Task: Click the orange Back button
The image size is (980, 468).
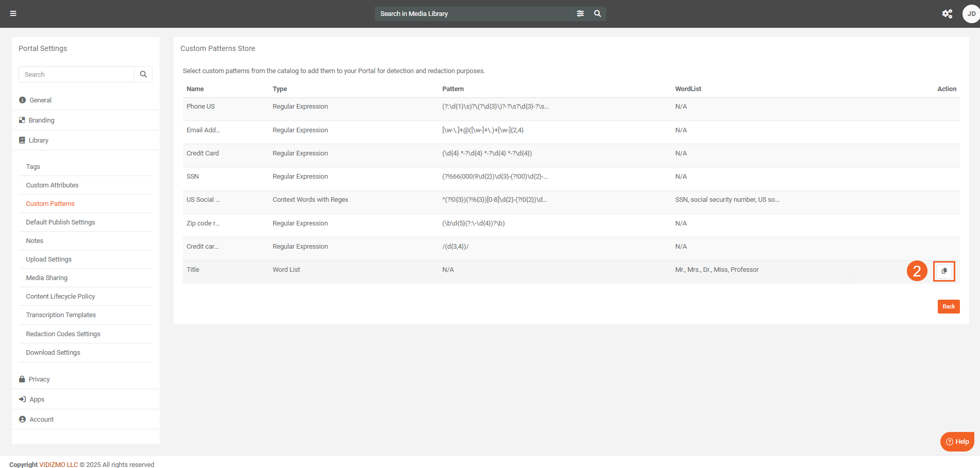Action: click(x=948, y=307)
